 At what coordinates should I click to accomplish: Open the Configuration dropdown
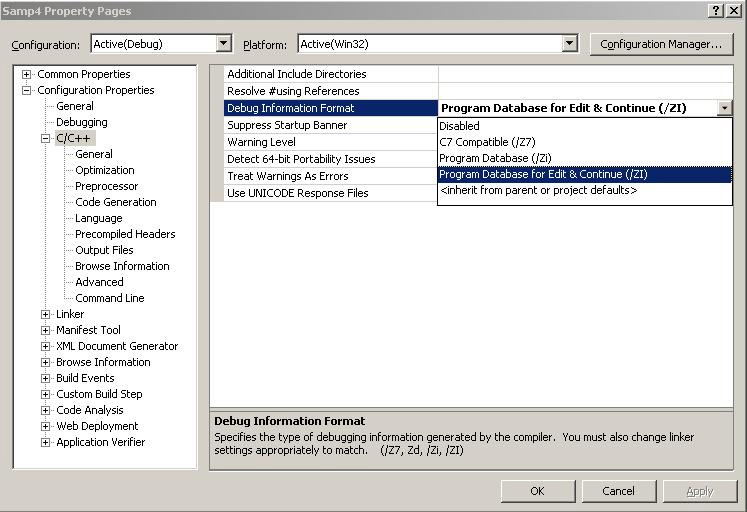point(223,44)
